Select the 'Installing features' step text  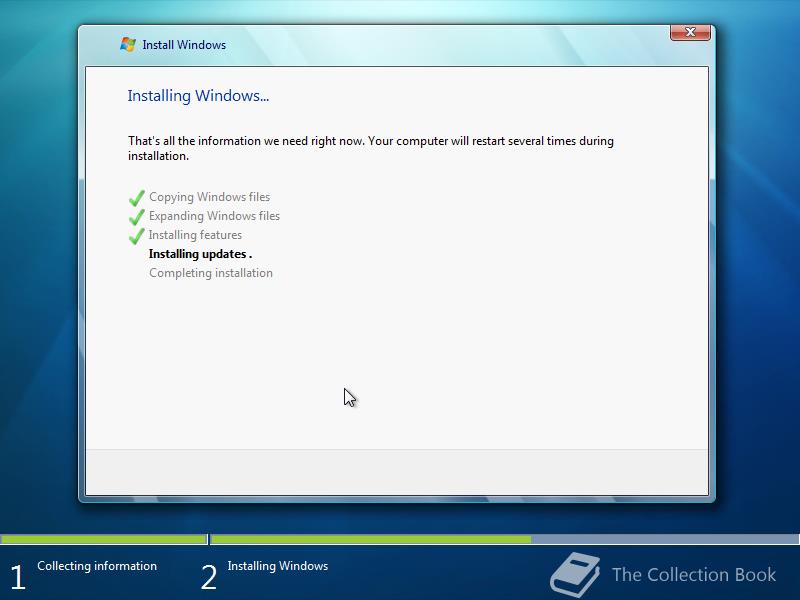(x=195, y=235)
